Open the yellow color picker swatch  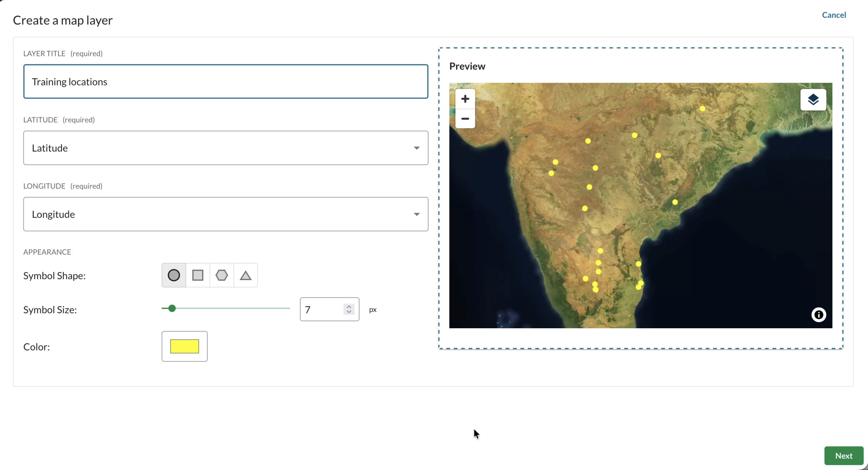coord(184,346)
